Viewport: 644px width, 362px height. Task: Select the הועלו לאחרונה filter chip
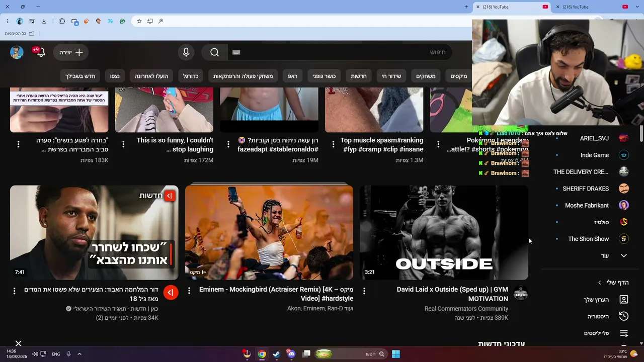[x=151, y=76]
